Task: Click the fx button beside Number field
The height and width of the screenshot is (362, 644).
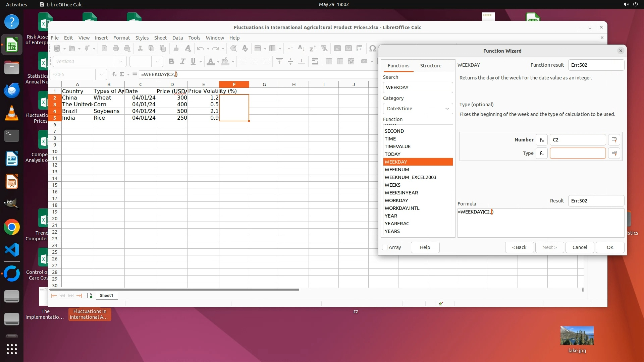Action: 541,140
